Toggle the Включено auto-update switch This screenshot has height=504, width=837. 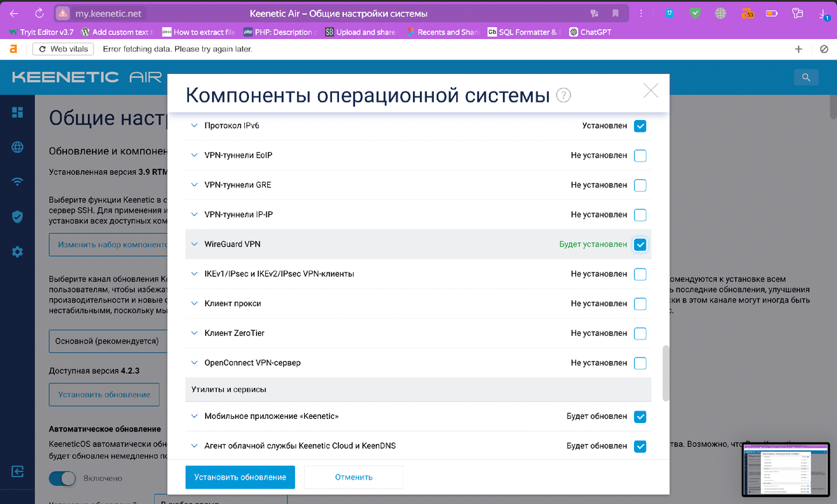[x=62, y=478]
